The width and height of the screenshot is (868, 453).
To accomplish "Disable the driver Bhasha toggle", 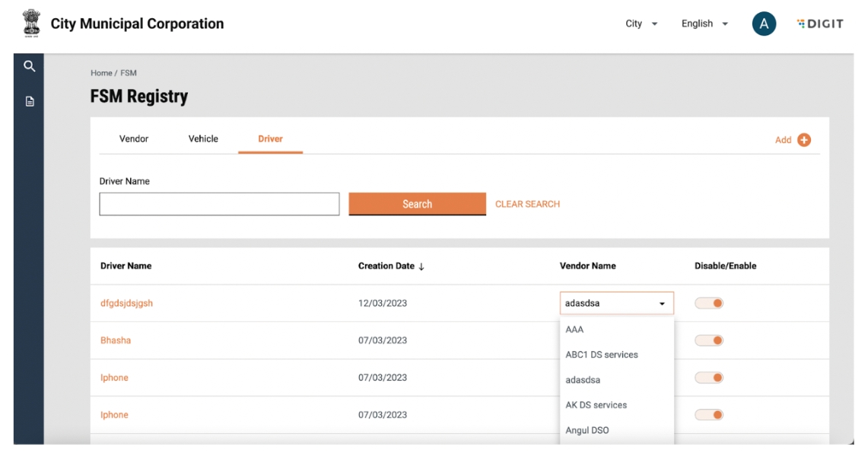I will (709, 340).
